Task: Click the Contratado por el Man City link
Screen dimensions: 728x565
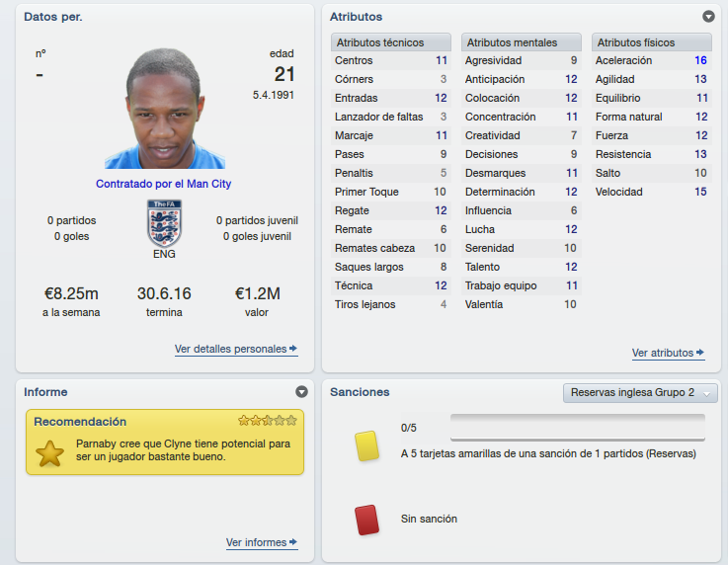Action: pyautogui.click(x=163, y=184)
